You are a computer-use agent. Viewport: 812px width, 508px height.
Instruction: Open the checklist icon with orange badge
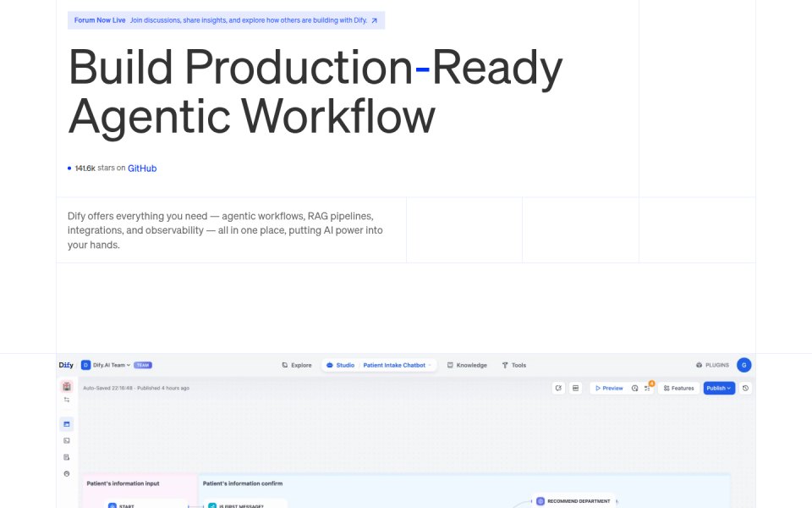coord(647,388)
